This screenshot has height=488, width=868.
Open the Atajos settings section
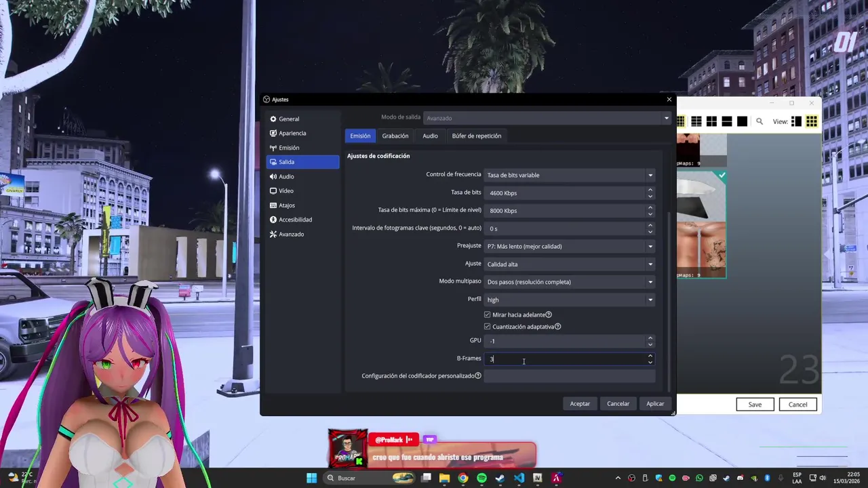point(302,205)
